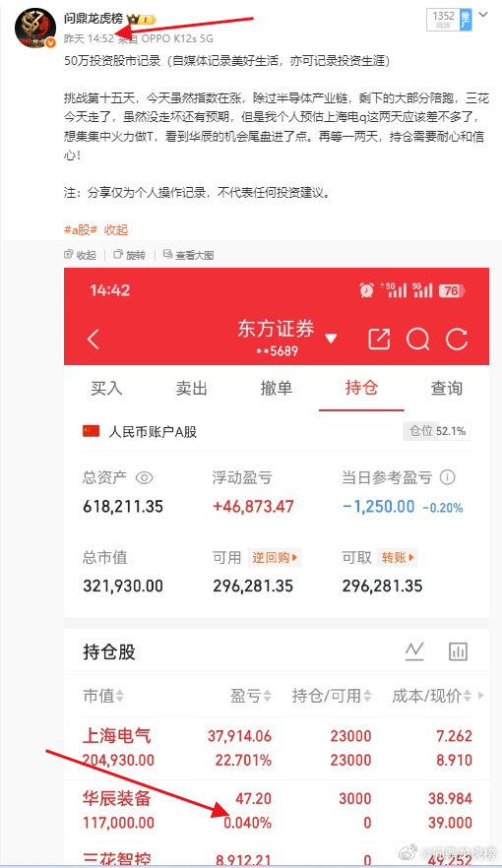Screen dimensions: 502x868
Task: Click the 1352 read-count box
Action: pos(443,20)
